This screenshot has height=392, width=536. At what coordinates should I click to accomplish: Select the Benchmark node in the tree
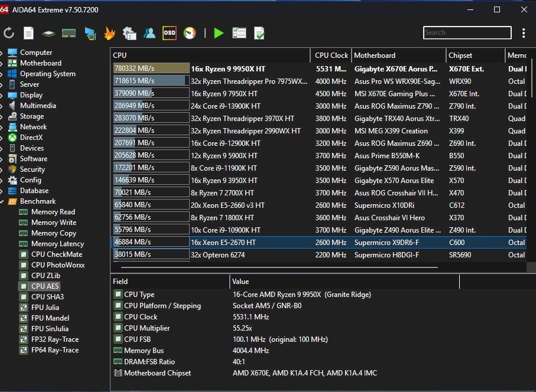38,201
